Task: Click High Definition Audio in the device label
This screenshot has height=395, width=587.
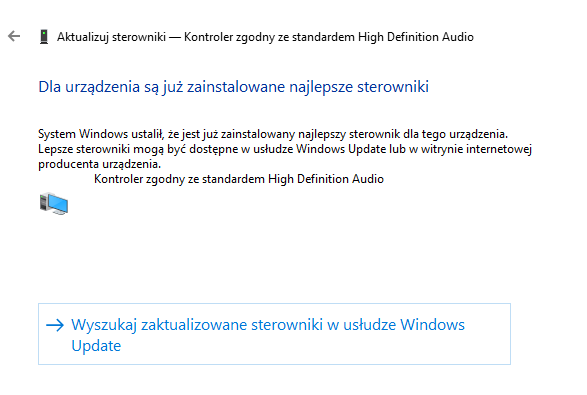Action: [326, 179]
